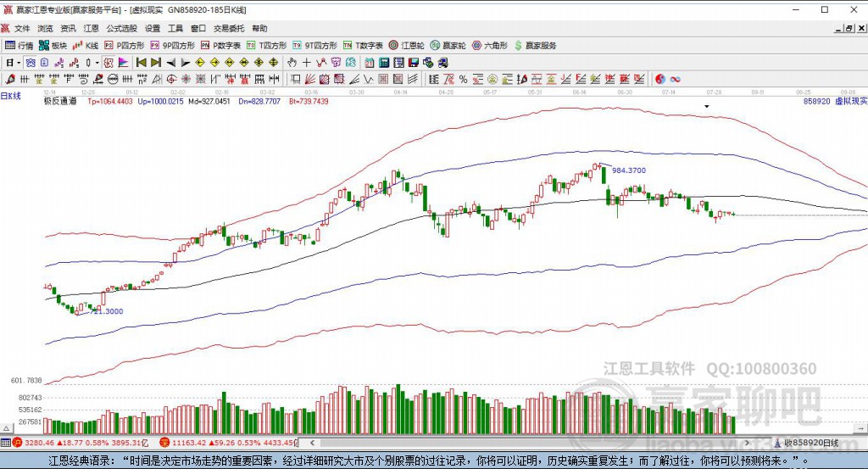The width and height of the screenshot is (868, 469).
Task: Click the 日K线 label at chart top-left
Action: point(11,95)
